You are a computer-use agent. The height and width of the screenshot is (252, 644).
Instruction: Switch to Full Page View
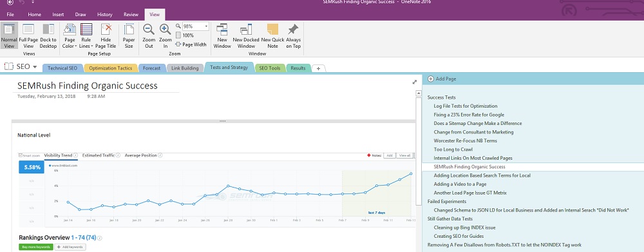(x=28, y=35)
